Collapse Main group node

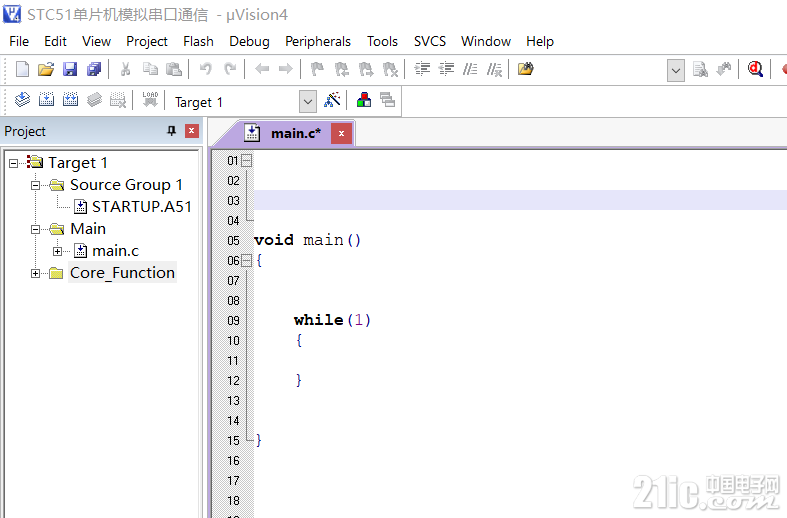(35, 229)
